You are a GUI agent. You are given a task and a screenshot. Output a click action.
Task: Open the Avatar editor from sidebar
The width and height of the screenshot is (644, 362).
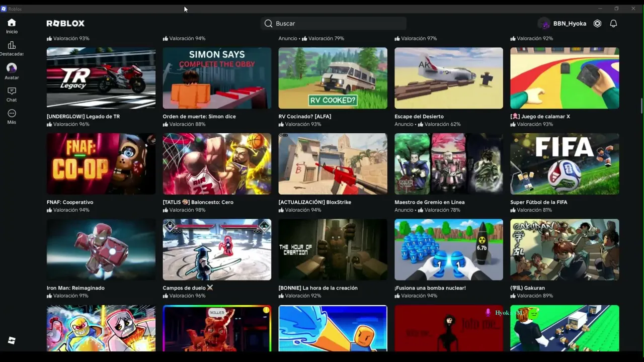(x=12, y=71)
